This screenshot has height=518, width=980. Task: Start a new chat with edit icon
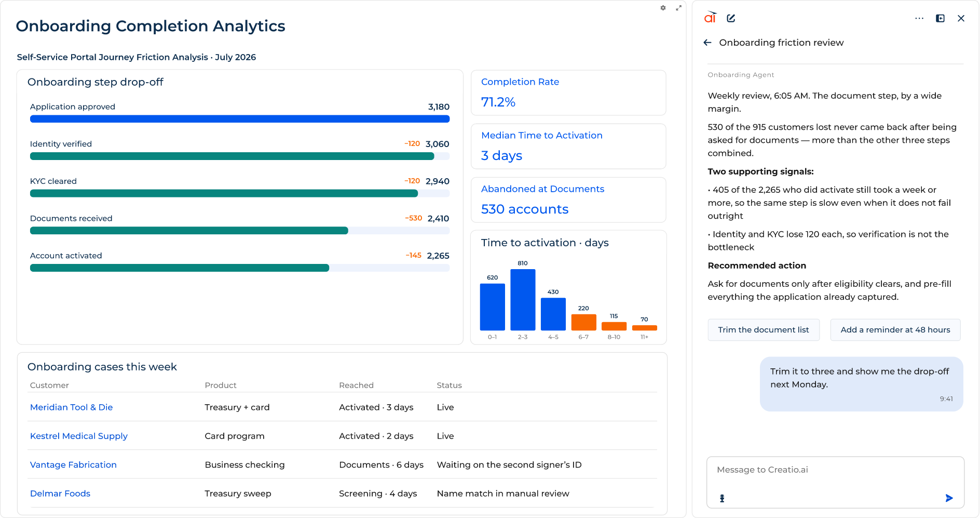pos(731,18)
